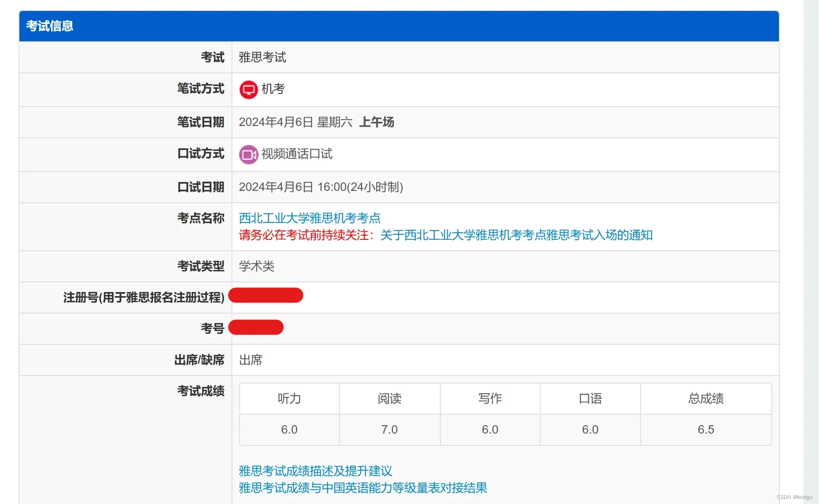Click the 写作 column header
Viewport: 819px width, 504px height.
pyautogui.click(x=490, y=399)
